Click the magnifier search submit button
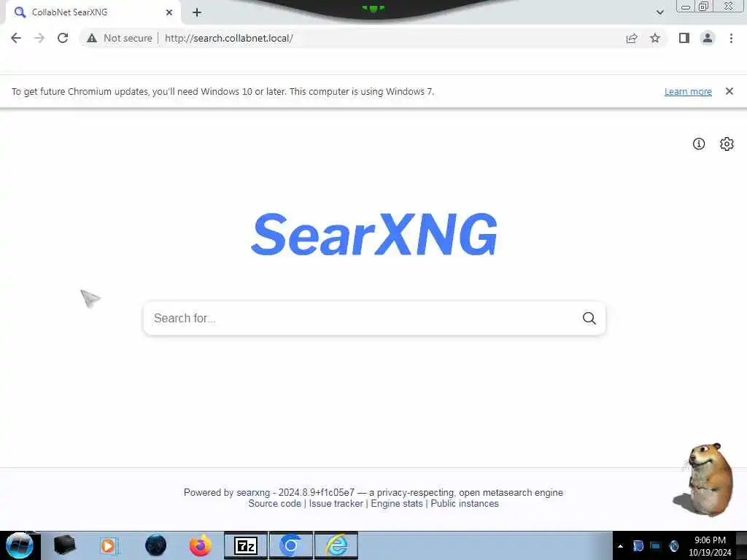 pyautogui.click(x=589, y=318)
